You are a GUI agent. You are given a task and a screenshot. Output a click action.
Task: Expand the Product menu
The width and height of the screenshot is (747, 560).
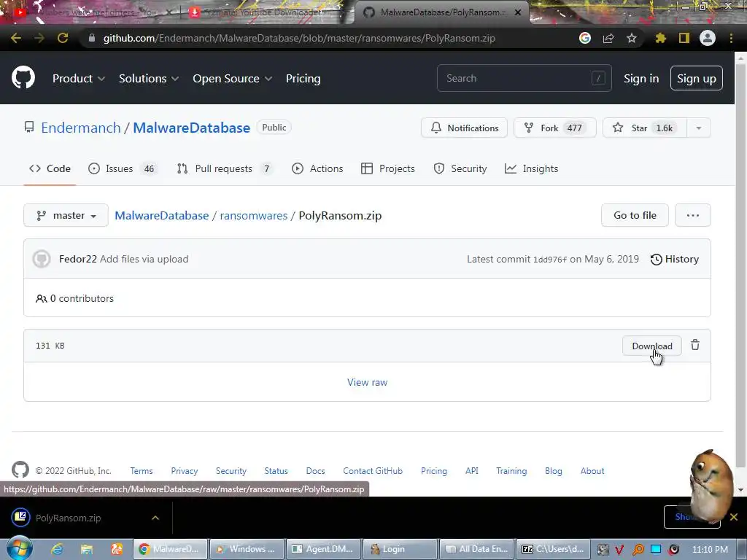coord(79,79)
